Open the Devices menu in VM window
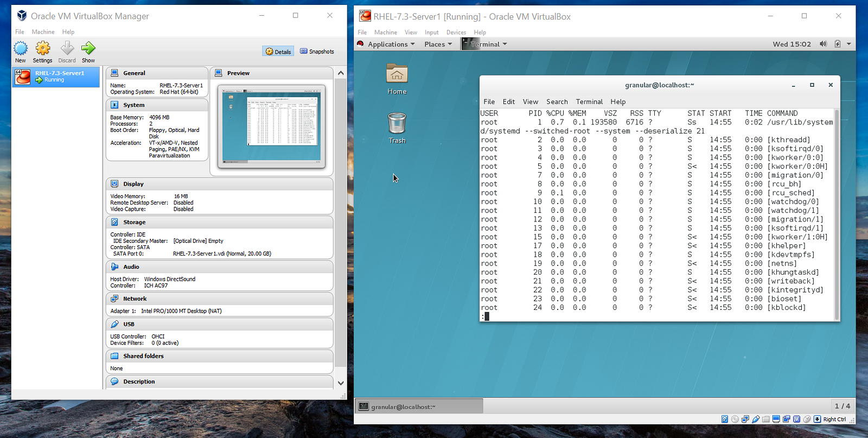This screenshot has width=868, height=438. 456,33
